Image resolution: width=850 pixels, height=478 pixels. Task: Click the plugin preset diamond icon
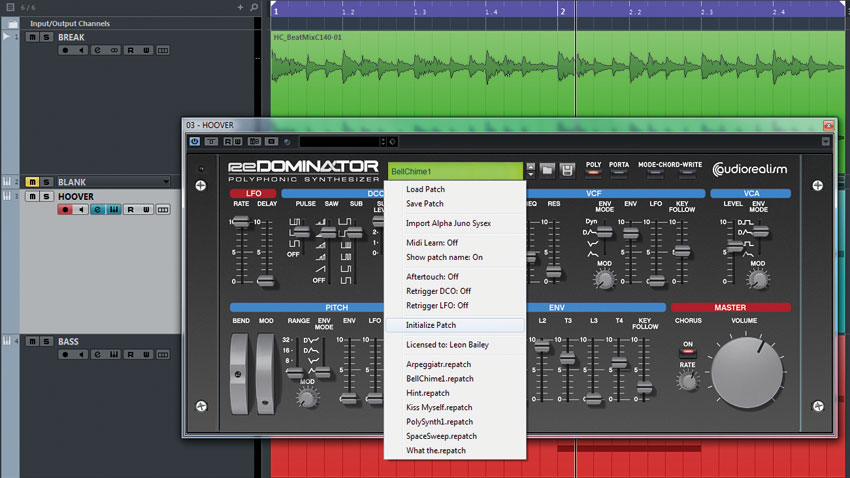point(392,142)
